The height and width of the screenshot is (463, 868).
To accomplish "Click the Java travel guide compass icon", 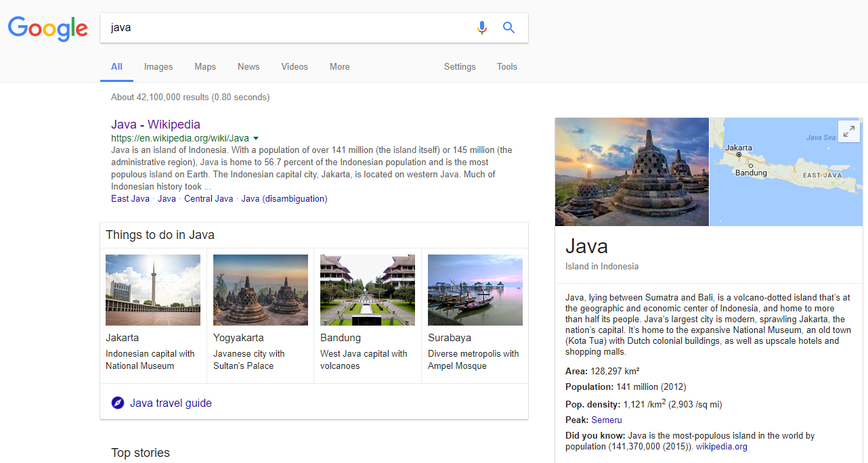I will tap(118, 403).
